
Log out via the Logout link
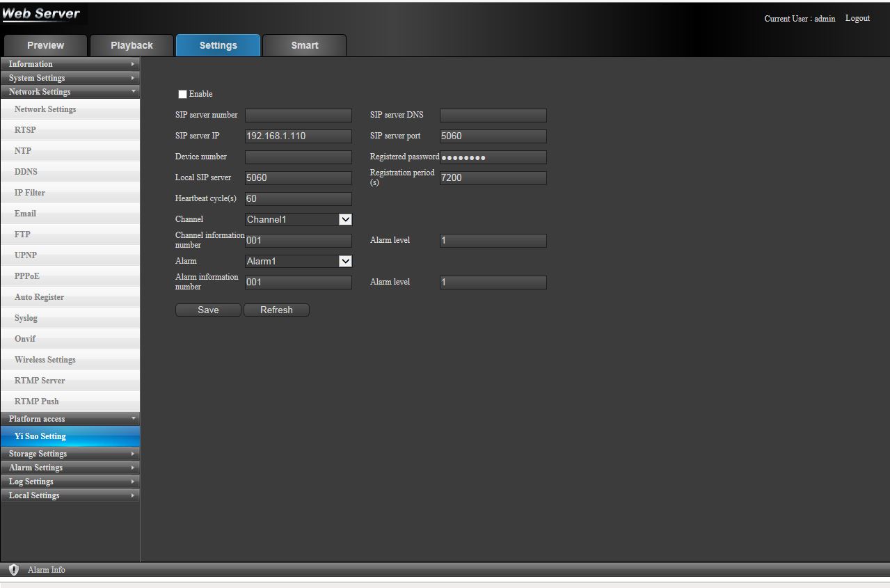[x=857, y=18]
